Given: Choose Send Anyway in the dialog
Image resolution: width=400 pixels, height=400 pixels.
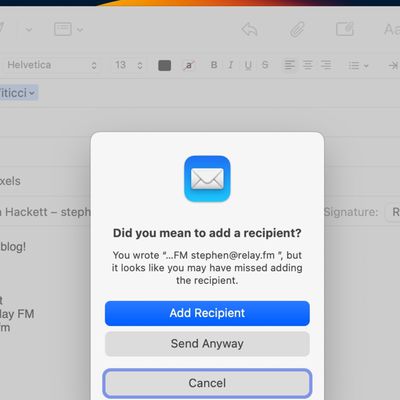Looking at the screenshot, I should (x=207, y=344).
